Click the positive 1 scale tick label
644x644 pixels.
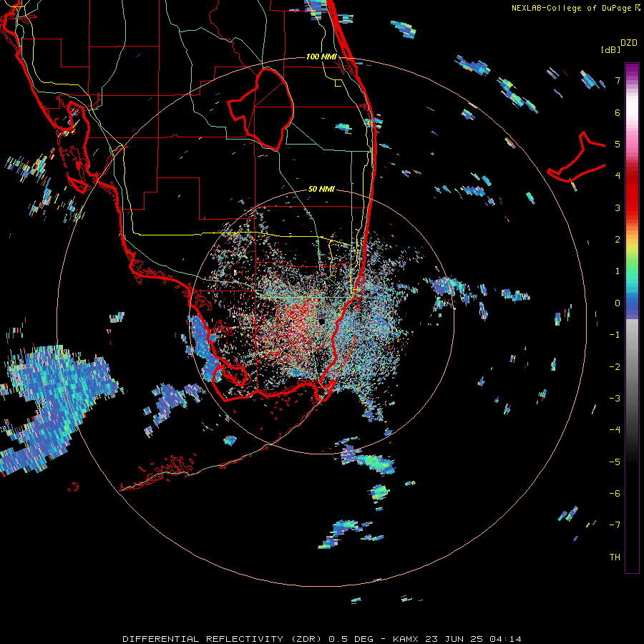pos(618,271)
